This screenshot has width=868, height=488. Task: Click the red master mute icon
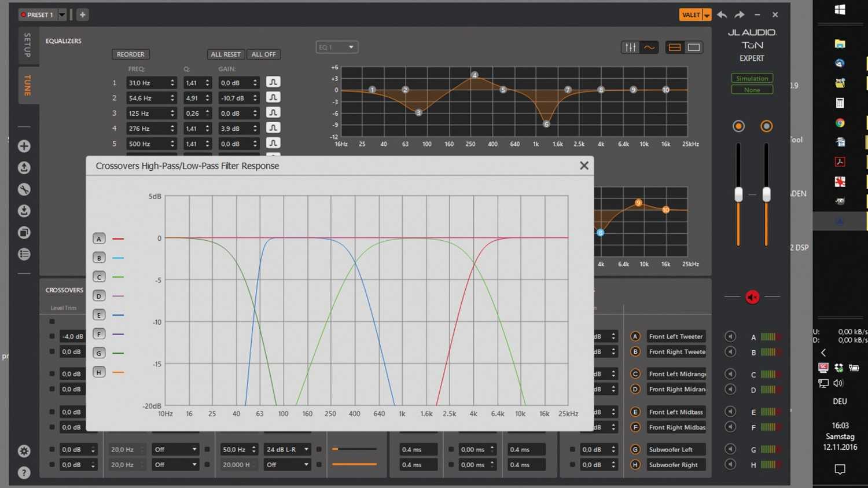(x=752, y=297)
